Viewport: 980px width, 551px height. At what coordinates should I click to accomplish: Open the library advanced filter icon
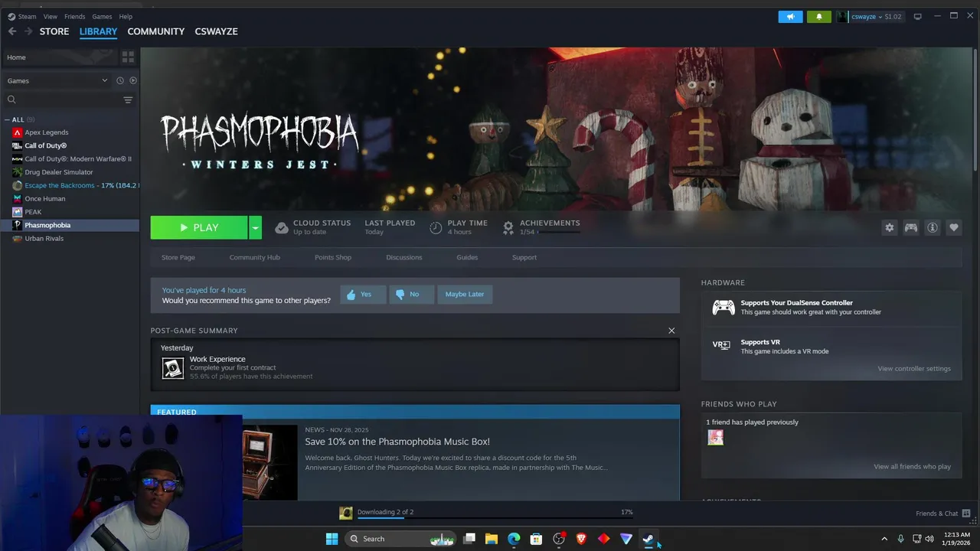pos(128,99)
